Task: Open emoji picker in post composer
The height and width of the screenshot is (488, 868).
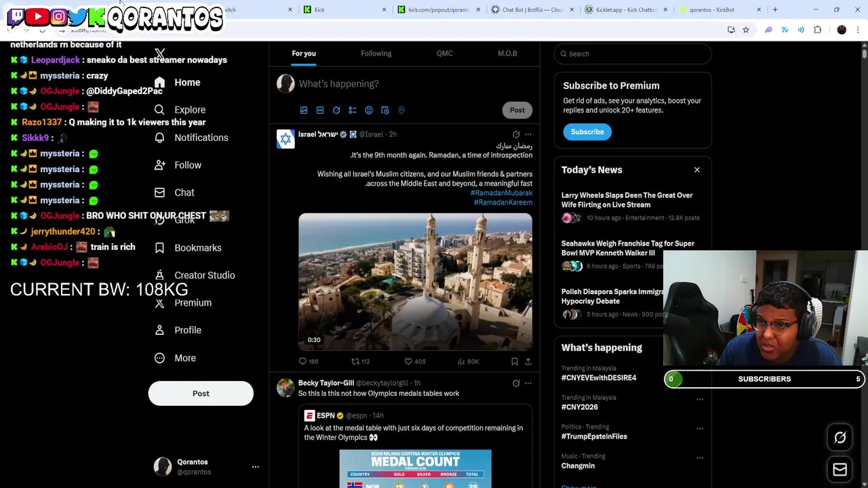Action: (369, 110)
